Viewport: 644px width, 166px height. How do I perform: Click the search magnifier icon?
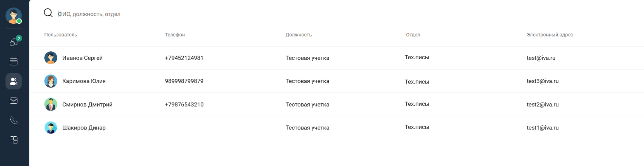coord(48,13)
